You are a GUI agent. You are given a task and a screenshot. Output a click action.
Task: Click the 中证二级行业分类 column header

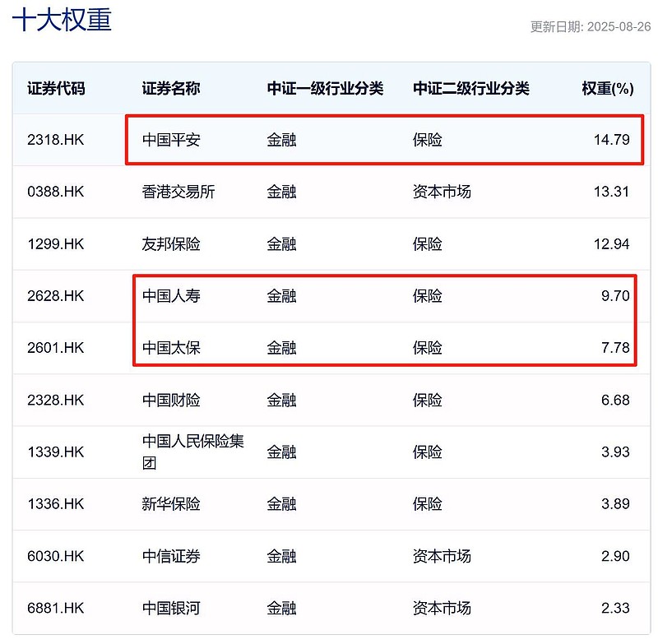tap(471, 89)
